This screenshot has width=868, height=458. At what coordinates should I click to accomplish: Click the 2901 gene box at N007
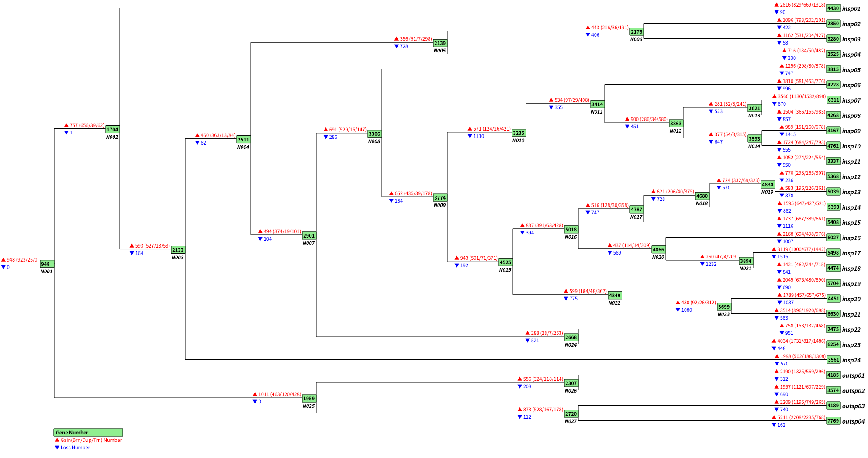[309, 235]
